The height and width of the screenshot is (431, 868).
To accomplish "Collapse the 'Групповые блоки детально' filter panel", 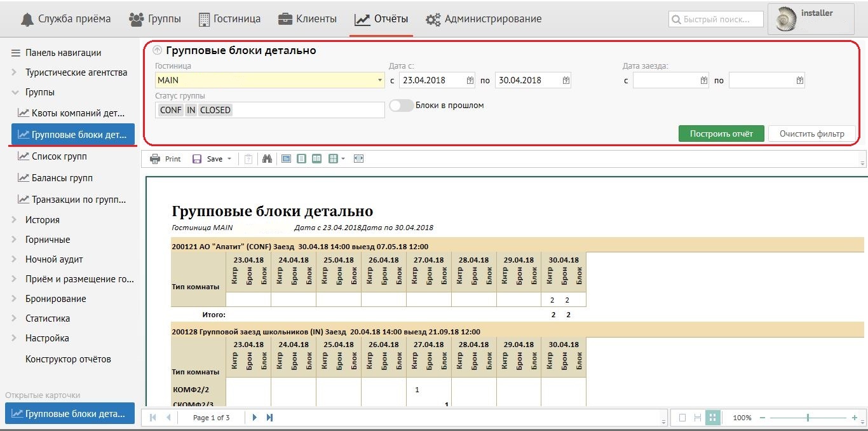I will (158, 51).
